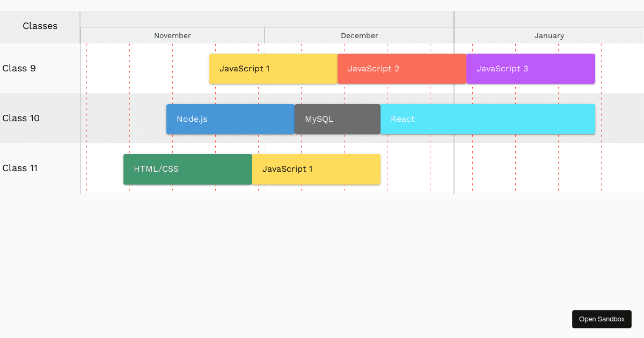
Task: Click the Classes panel header
Action: 40,26
